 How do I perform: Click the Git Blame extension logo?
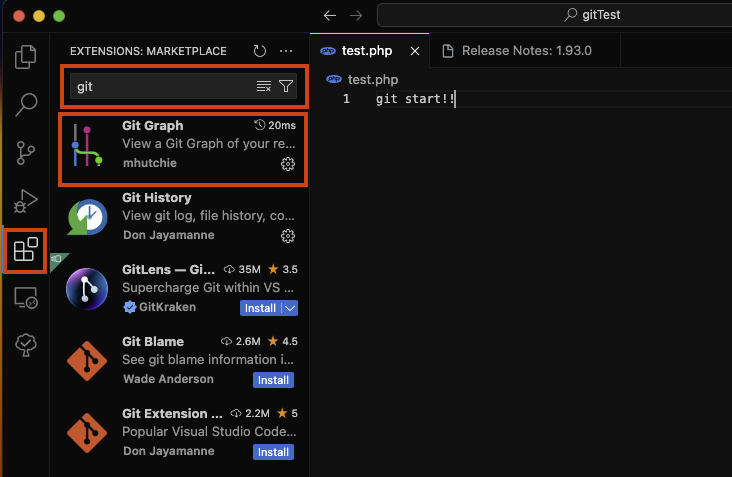coord(87,361)
